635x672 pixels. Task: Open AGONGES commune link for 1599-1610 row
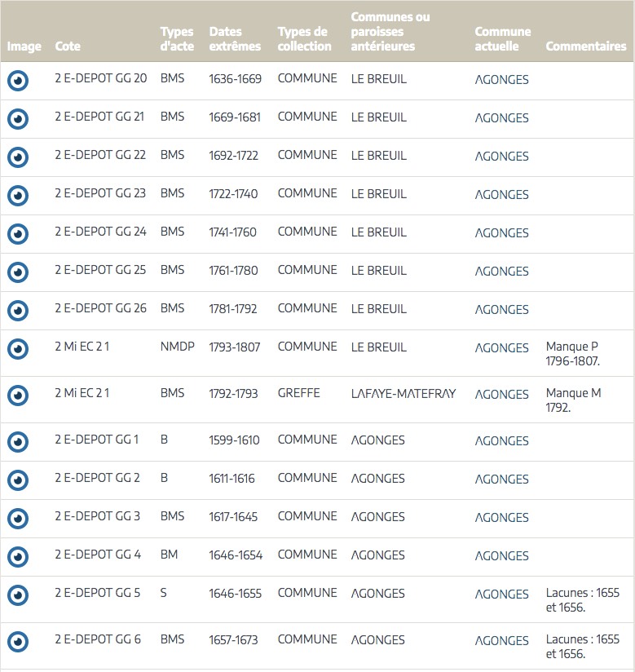pyautogui.click(x=501, y=441)
